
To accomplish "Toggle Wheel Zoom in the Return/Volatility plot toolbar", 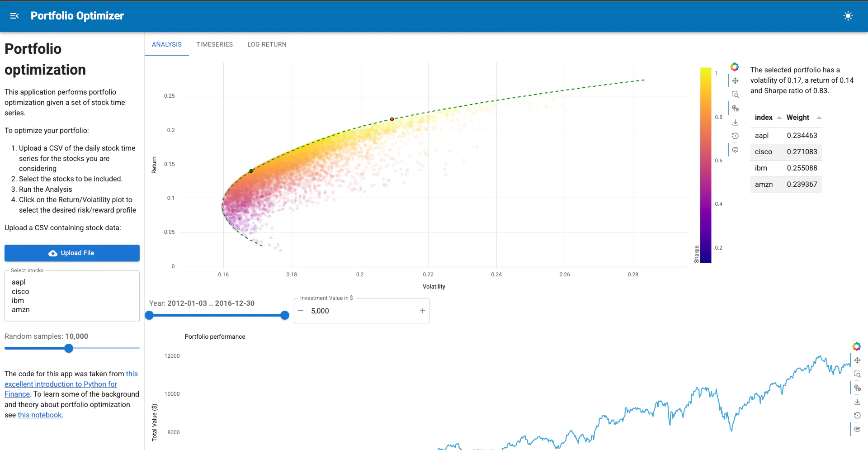I will pos(736,109).
